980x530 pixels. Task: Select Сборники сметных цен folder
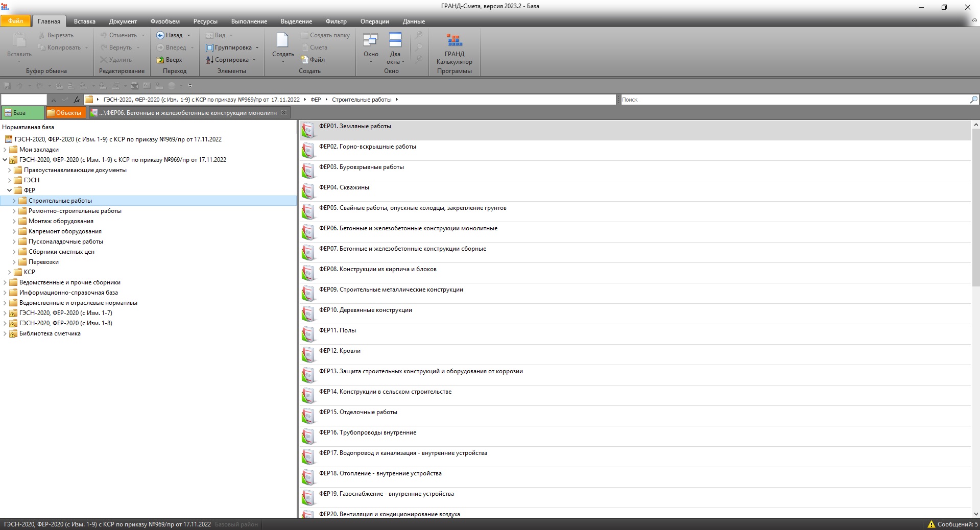(x=61, y=252)
